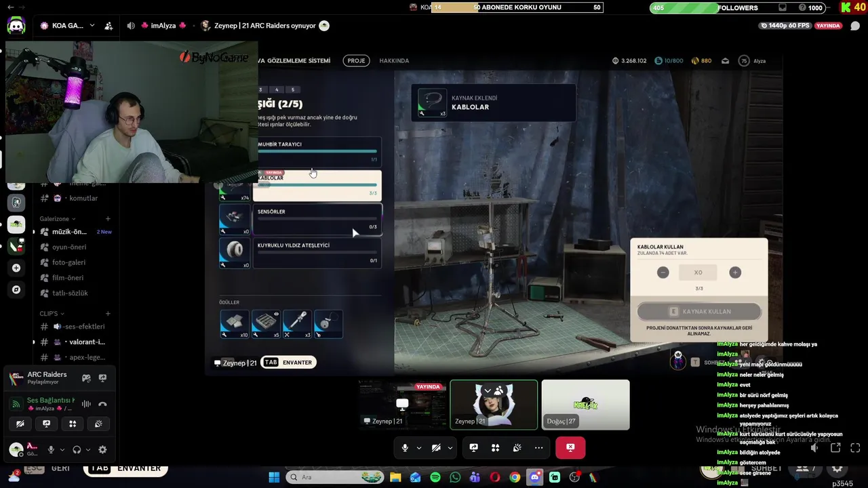Click the ARC Raiders game controller icon
868x488 pixels.
click(86, 378)
